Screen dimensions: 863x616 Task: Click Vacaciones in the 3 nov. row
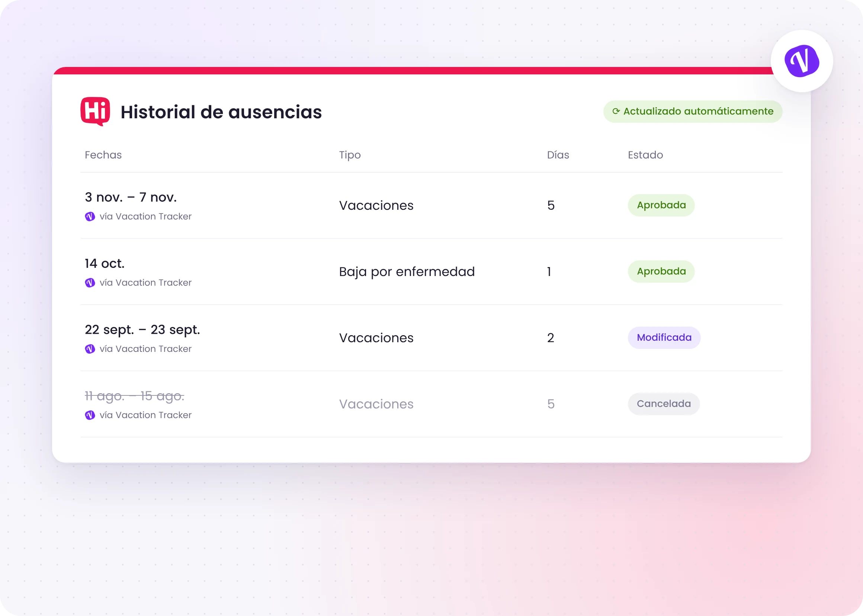(x=376, y=206)
